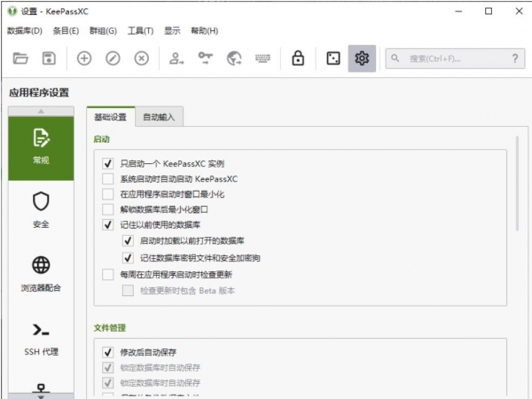This screenshot has width=532, height=399.
Task: Click the 搜索(Ctrl+F) search field
Action: tap(455, 59)
